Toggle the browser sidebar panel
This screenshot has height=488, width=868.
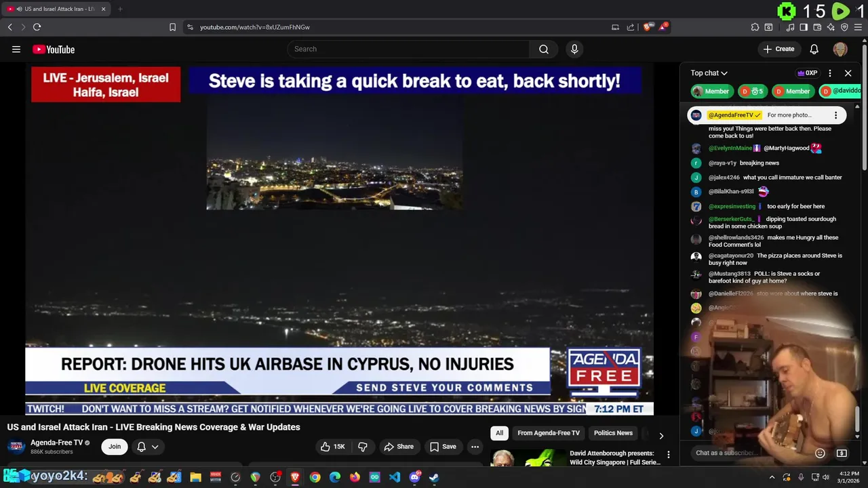click(x=804, y=27)
